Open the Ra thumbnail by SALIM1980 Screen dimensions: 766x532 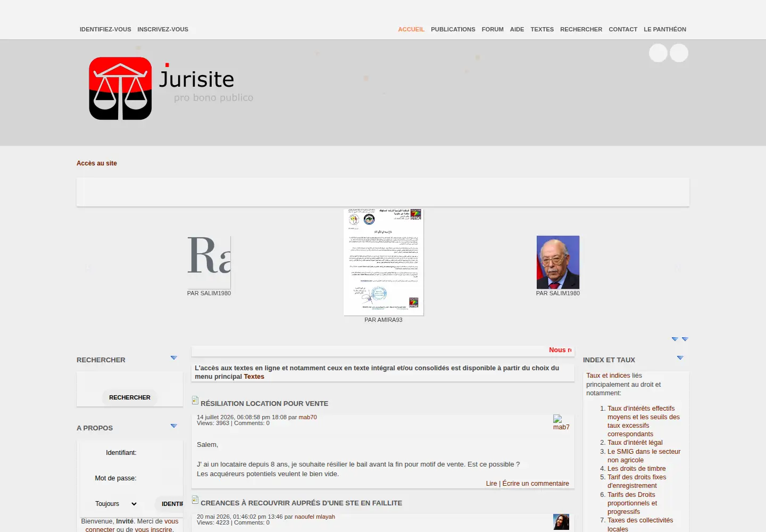point(209,262)
